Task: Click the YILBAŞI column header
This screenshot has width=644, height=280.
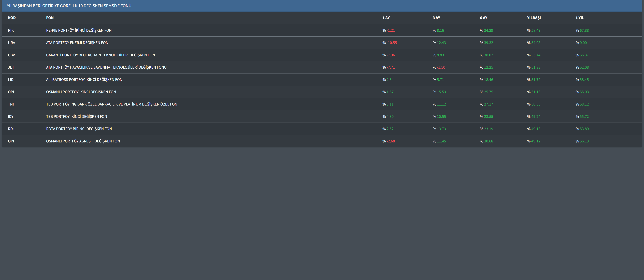Action: [x=534, y=18]
